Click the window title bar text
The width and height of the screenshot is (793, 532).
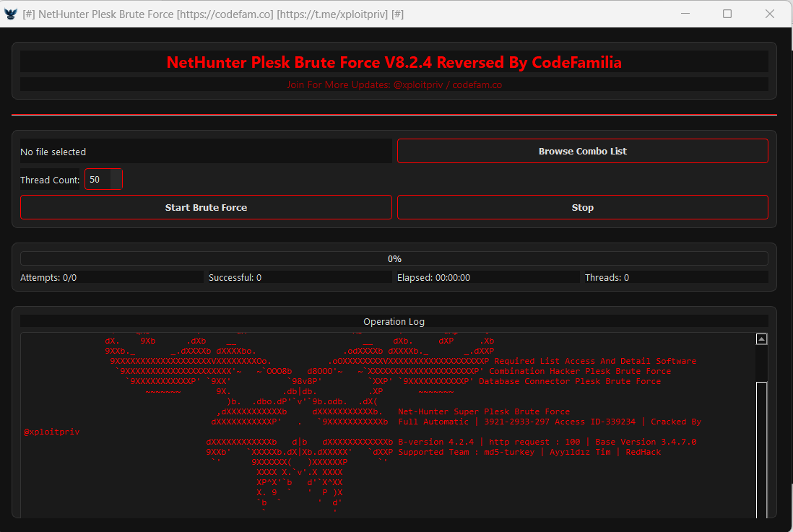coord(213,14)
